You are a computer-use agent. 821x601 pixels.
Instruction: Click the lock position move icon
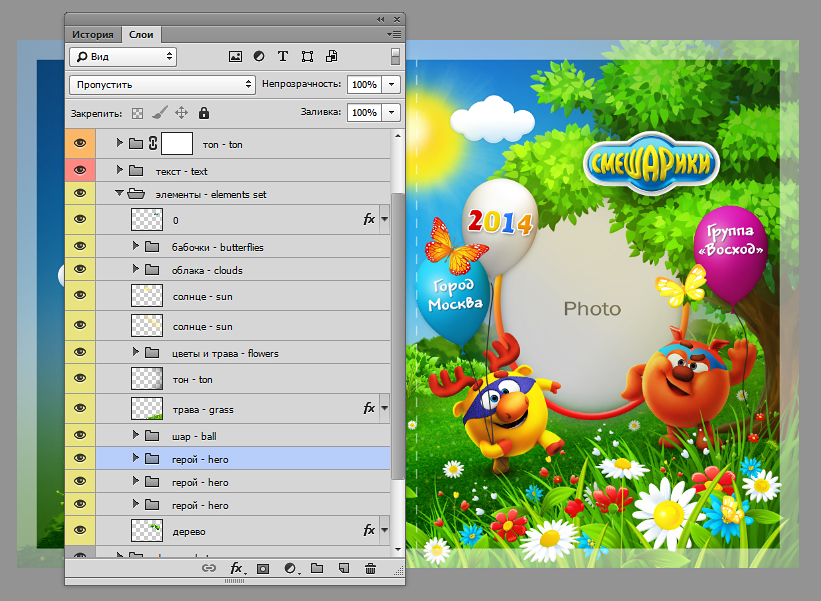pyautogui.click(x=182, y=113)
